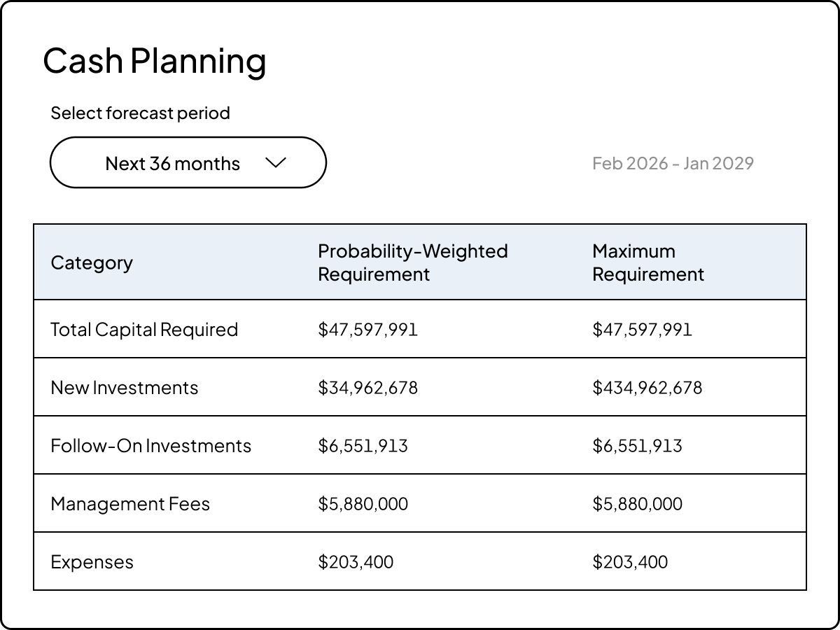Screen dimensions: 840x630
Task: Click the Feb 2026 – Jan 2029 date range
Action: click(672, 162)
